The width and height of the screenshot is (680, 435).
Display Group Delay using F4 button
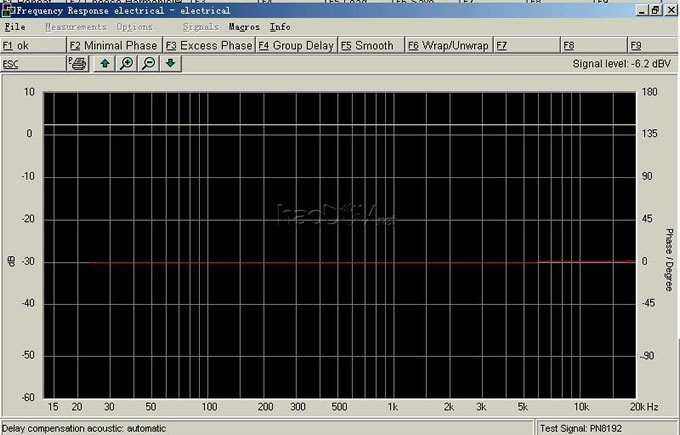(296, 46)
